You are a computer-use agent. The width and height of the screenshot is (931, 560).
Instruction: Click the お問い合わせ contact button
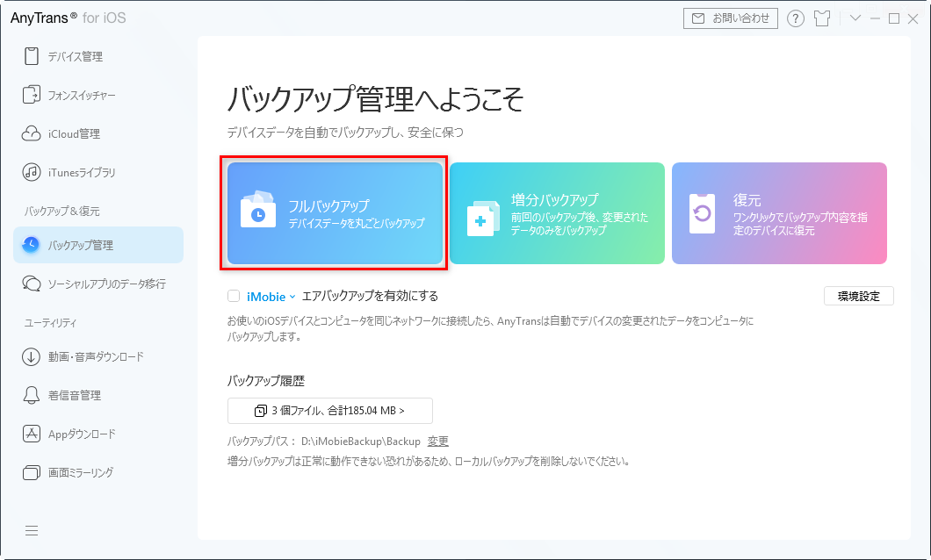pos(731,18)
